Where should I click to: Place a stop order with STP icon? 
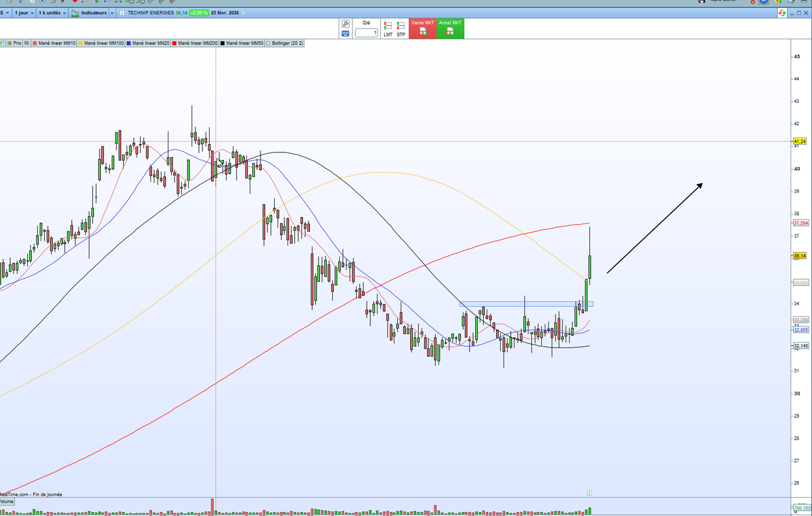[401, 28]
